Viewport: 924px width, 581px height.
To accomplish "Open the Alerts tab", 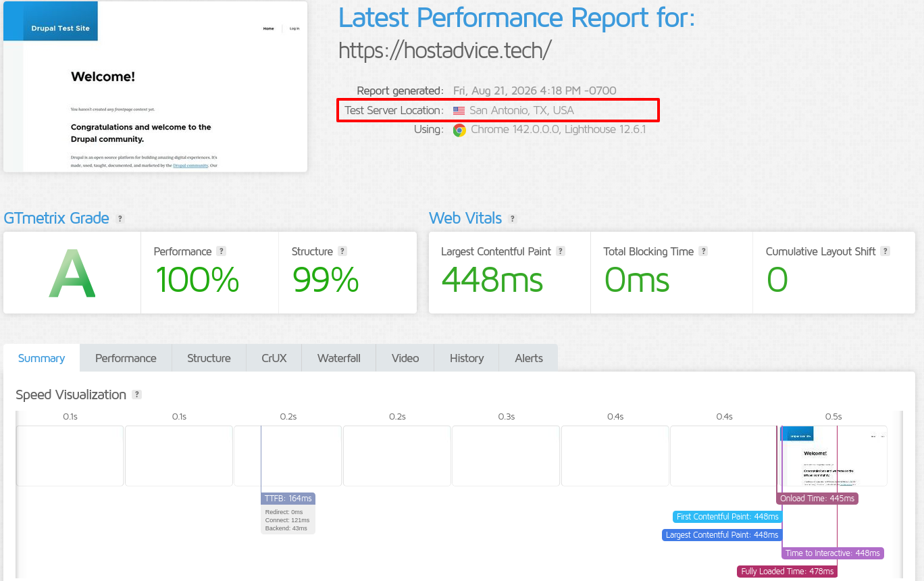I will pos(529,358).
